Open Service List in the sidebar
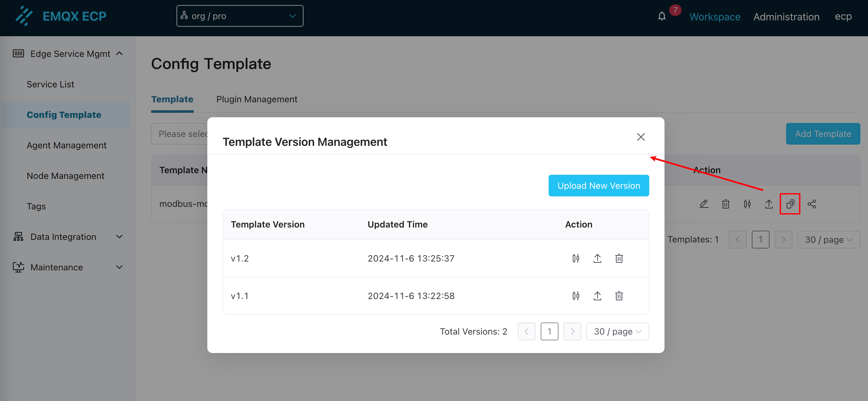Screen dimensions: 868x401 point(50,84)
